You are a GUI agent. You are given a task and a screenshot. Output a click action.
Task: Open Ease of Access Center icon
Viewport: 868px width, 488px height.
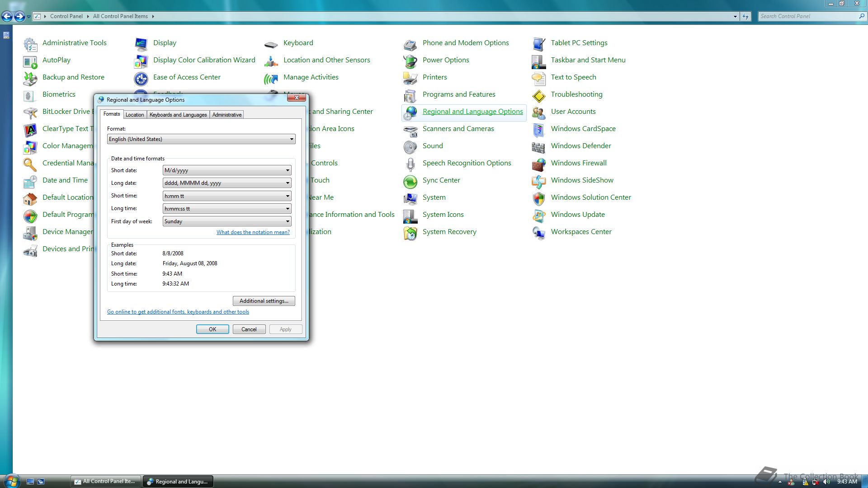[141, 79]
